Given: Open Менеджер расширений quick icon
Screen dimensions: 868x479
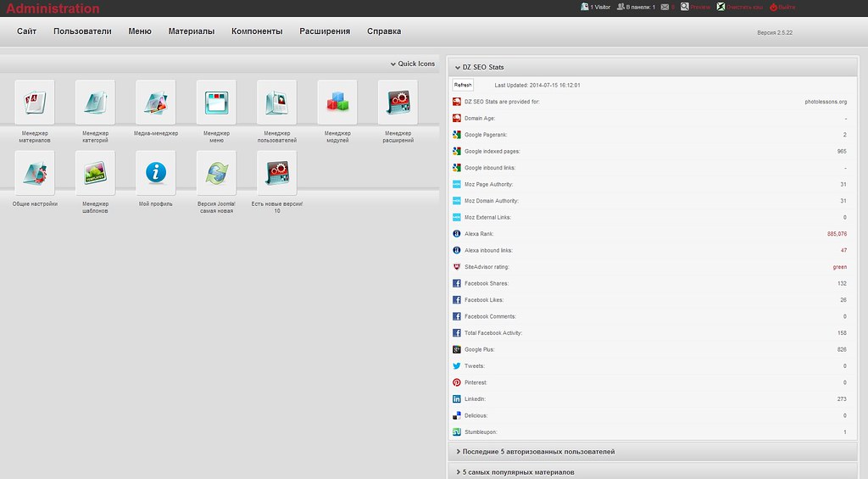Looking at the screenshot, I should 398,103.
